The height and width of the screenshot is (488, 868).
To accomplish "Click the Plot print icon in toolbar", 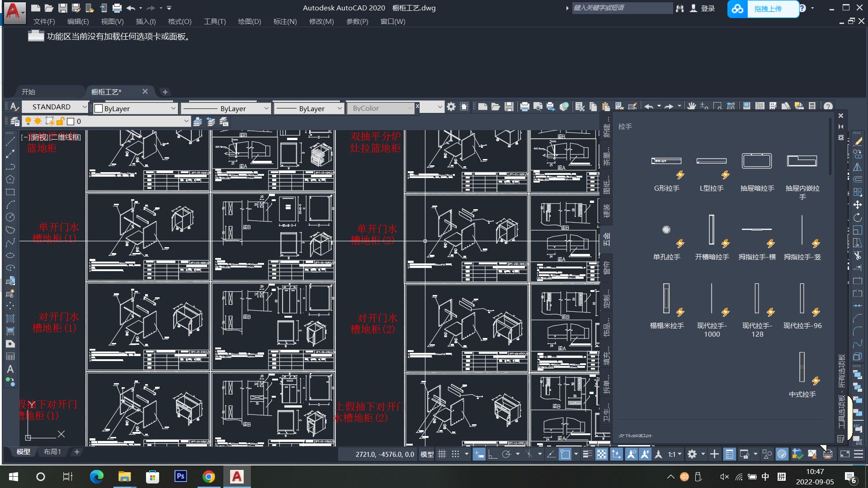I will (524, 107).
